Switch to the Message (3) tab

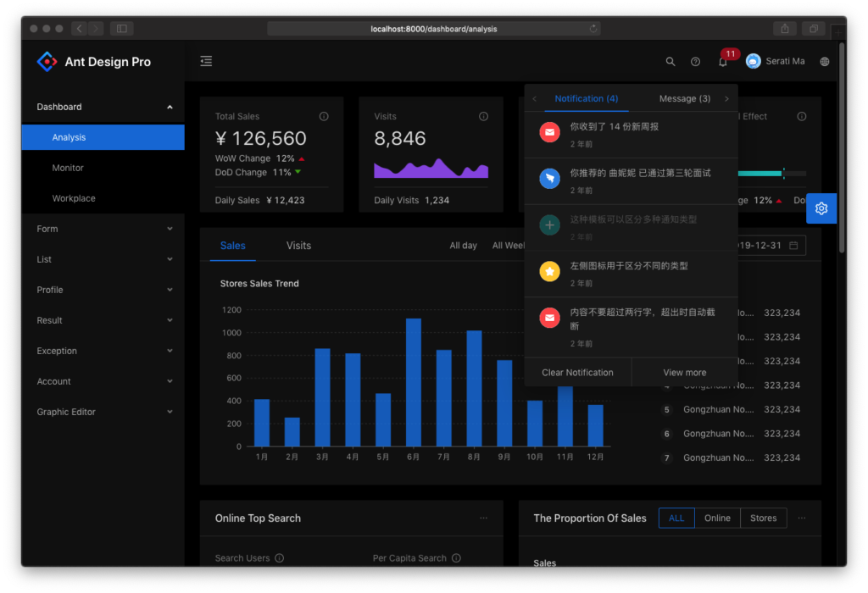point(685,98)
